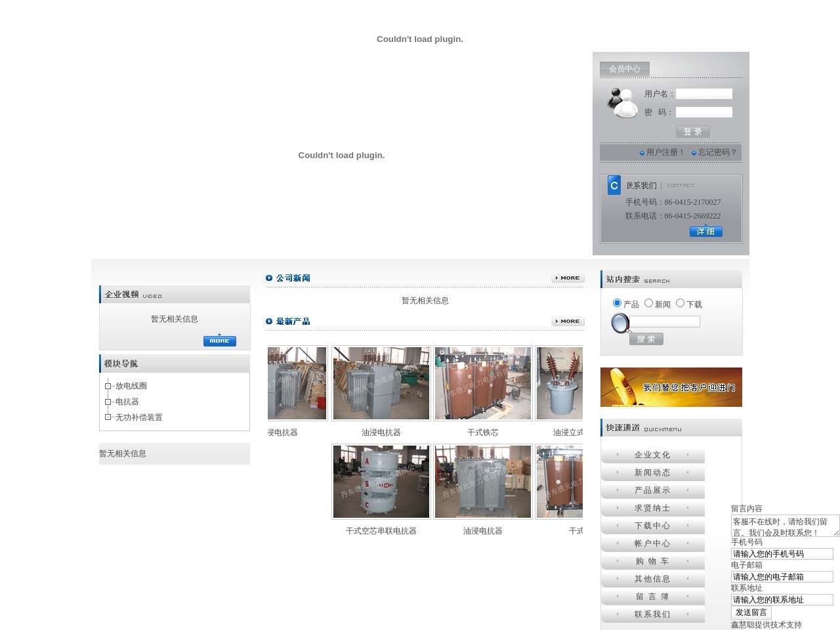Click the 用户注册 registration link
The height and width of the screenshot is (630, 840).
click(664, 152)
